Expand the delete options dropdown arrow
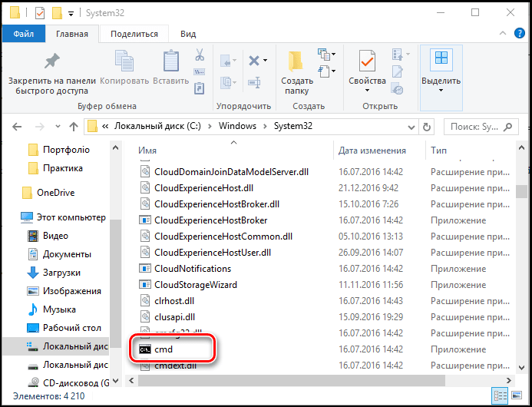Image resolution: width=532 pixels, height=407 pixels. point(265,61)
